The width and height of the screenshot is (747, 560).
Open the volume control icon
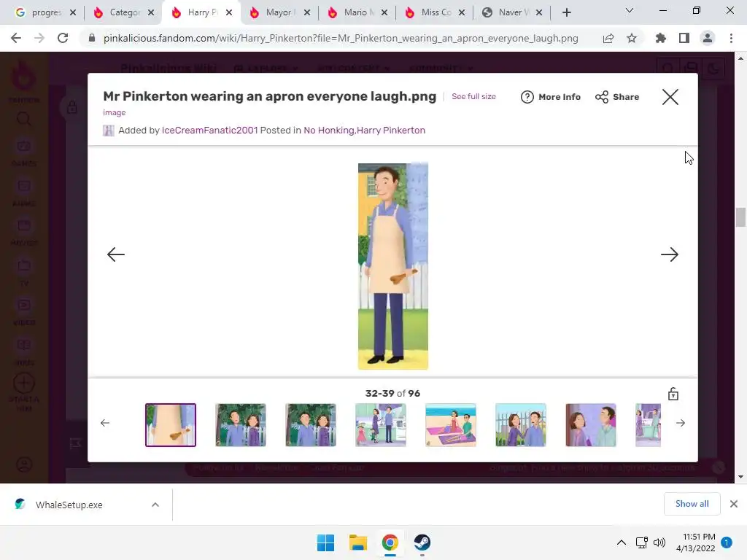[x=659, y=542]
